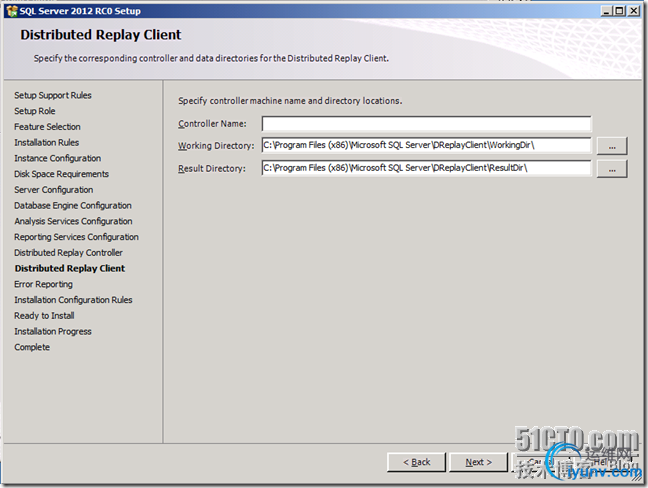The width and height of the screenshot is (648, 488).
Task: Click the Controller Name label
Action: click(212, 124)
